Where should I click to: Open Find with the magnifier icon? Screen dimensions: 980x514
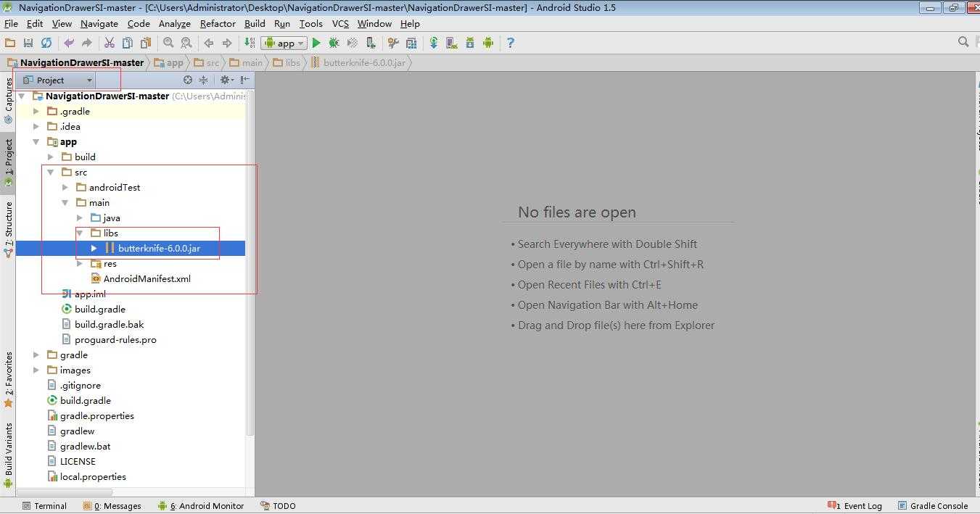(168, 43)
